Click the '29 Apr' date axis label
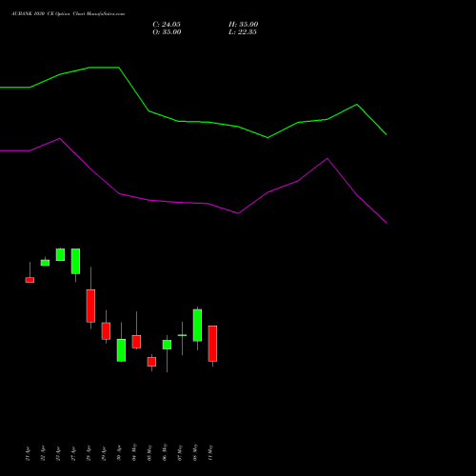The width and height of the screenshot is (476, 476). (104, 453)
